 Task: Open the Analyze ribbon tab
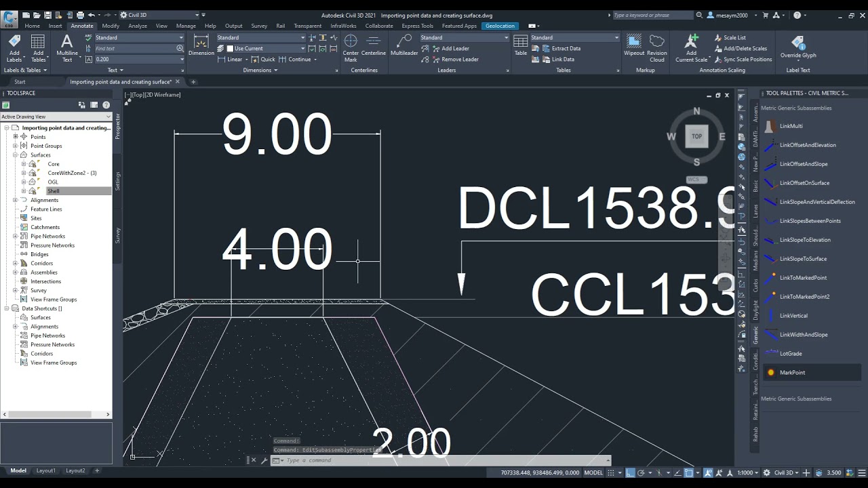(x=138, y=26)
